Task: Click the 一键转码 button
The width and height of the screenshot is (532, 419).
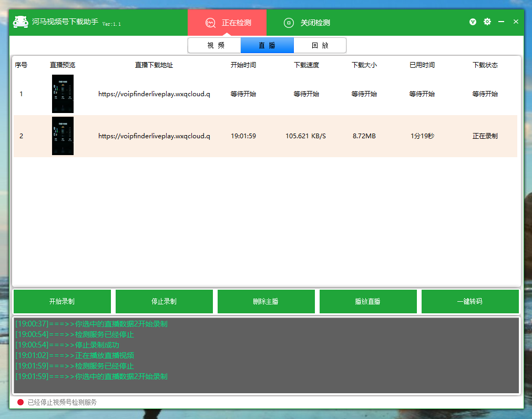Action: point(470,301)
